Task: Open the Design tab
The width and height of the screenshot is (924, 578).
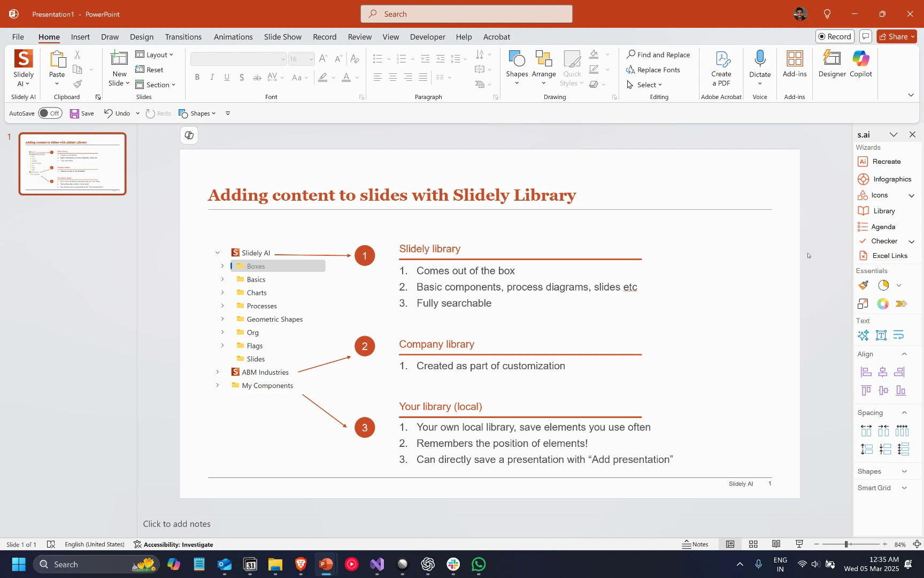Action: pos(142,36)
